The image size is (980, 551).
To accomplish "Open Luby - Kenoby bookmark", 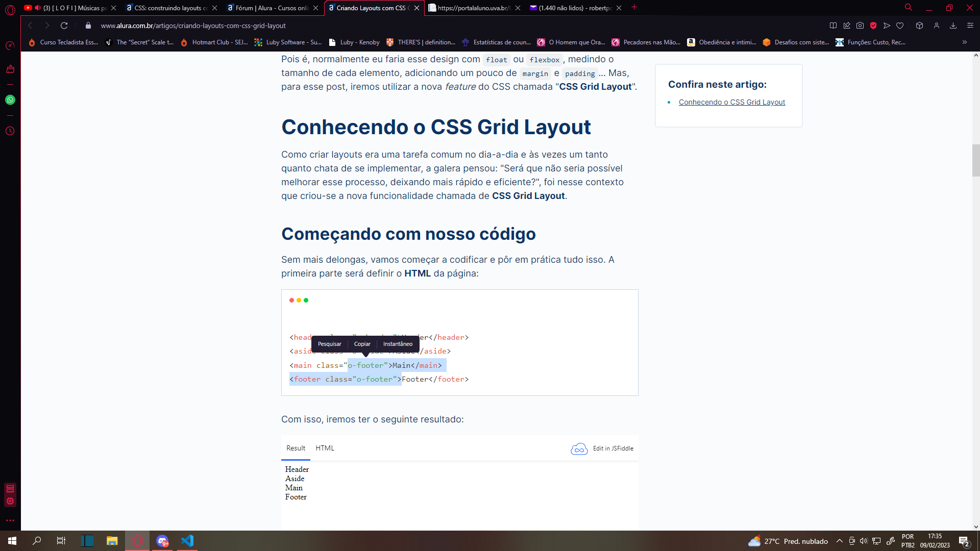I will click(354, 42).
